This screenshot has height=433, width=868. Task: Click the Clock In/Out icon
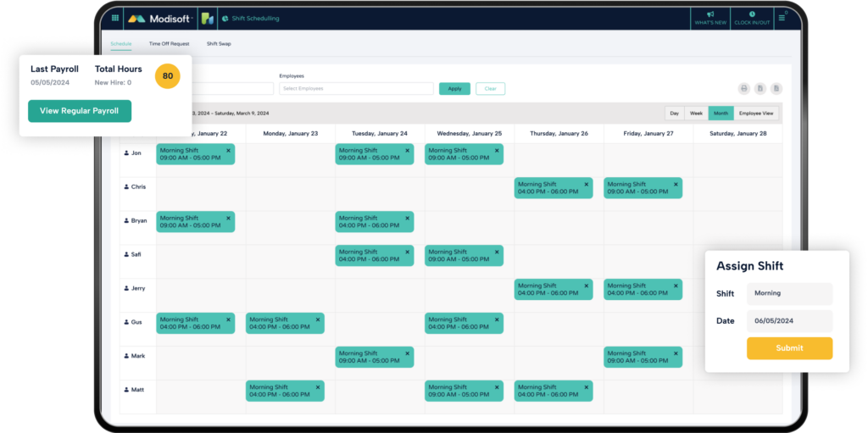click(752, 14)
